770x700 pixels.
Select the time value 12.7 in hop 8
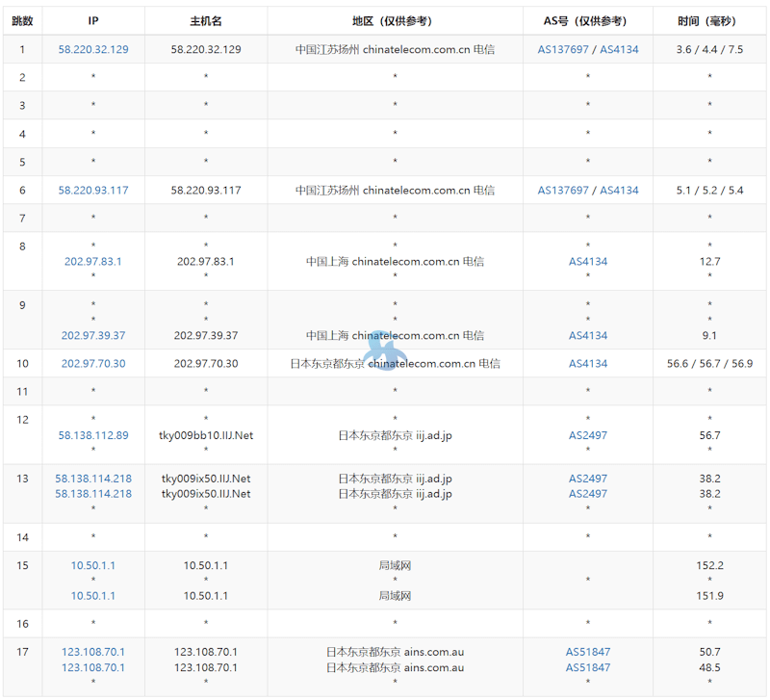coord(709,262)
